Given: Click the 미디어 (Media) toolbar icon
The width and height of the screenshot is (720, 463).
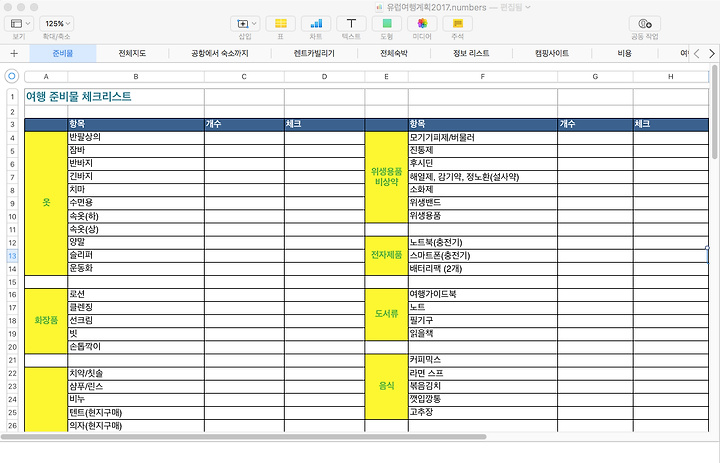Looking at the screenshot, I should coord(422,23).
